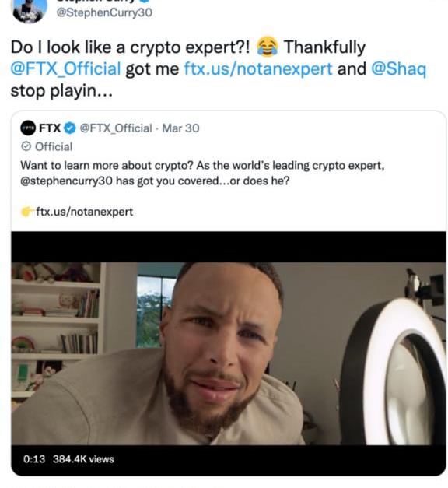Image resolution: width=448 pixels, height=488 pixels.
Task: Open Stephen Curry's profile avatar
Action: pos(29,9)
